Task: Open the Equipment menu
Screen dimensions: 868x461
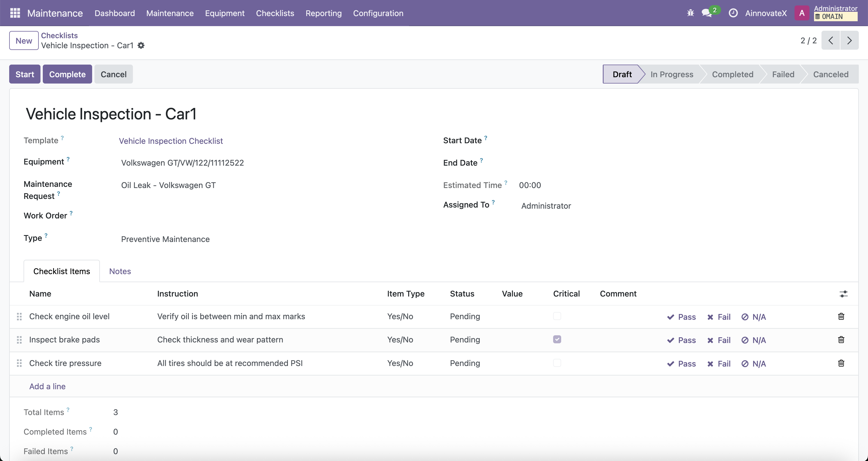Action: (224, 13)
